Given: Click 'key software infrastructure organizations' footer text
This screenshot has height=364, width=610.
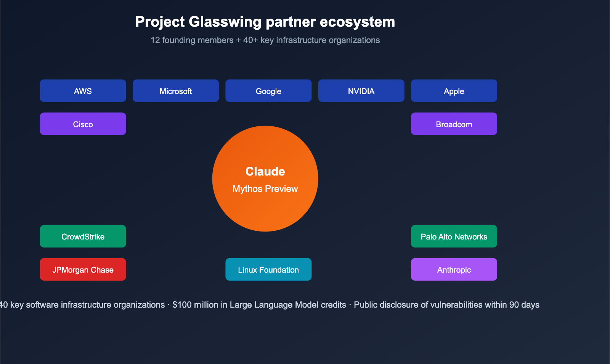Looking at the screenshot, I should click(88, 305).
